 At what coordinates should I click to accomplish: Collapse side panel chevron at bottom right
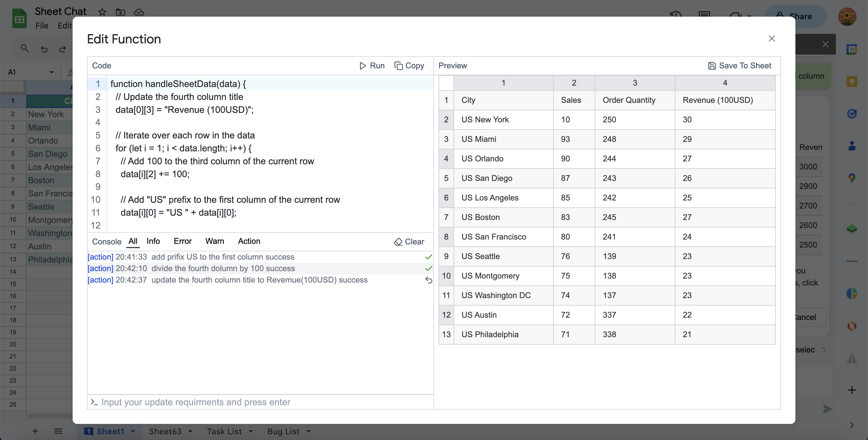(851, 425)
